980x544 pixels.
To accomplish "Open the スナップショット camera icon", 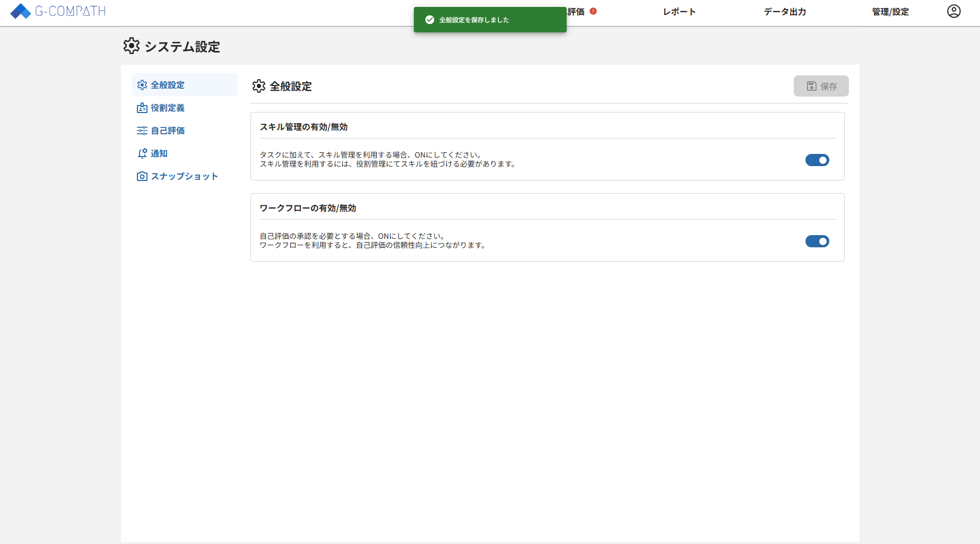I will [142, 176].
